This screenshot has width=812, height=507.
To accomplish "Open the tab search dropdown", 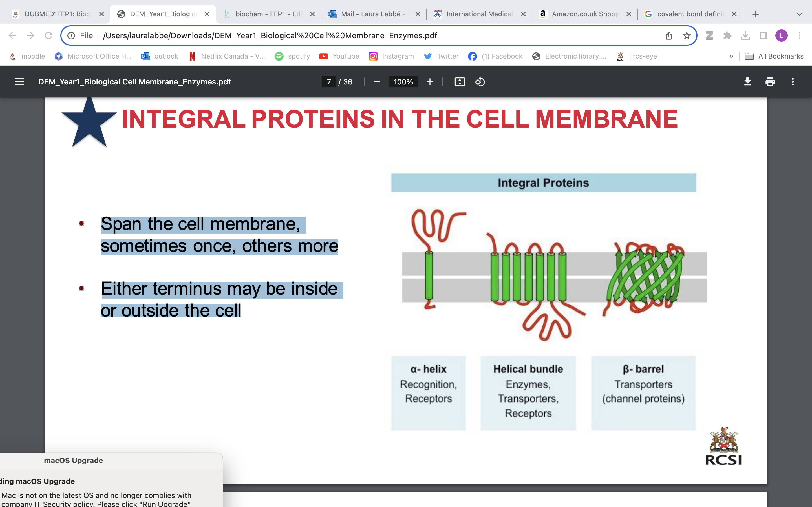I will [799, 14].
